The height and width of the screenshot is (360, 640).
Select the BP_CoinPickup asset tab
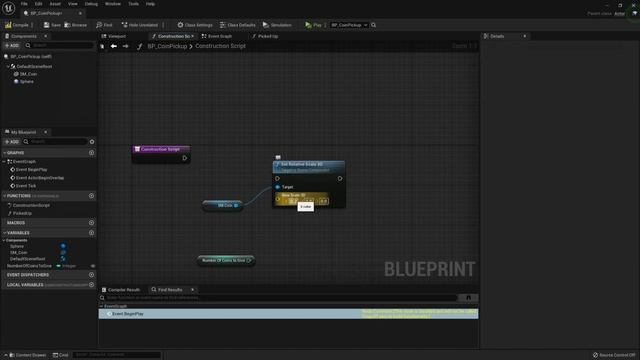click(x=46, y=13)
